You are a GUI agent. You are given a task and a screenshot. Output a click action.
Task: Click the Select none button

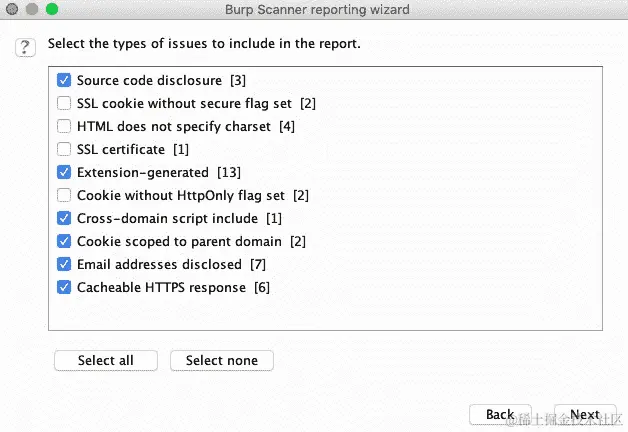(222, 360)
